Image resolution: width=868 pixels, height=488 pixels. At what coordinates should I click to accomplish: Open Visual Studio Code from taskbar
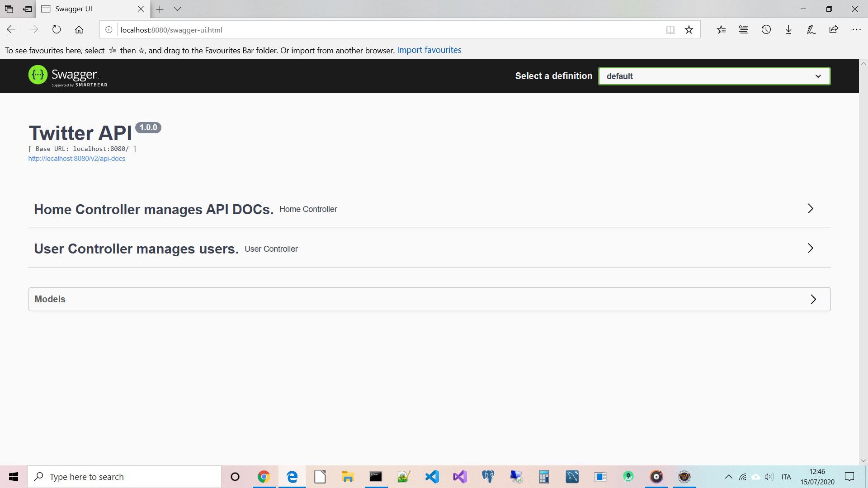coord(432,477)
